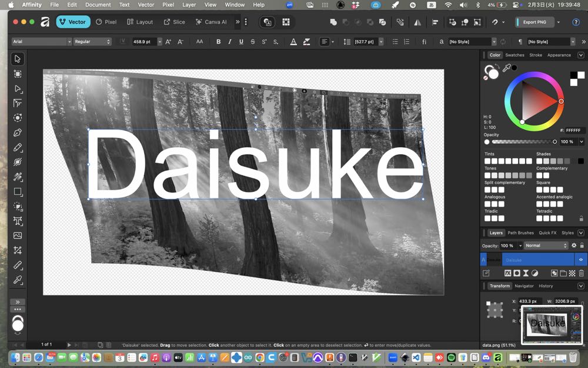
Task: Toggle numbered list formatting
Action: [x=406, y=42]
